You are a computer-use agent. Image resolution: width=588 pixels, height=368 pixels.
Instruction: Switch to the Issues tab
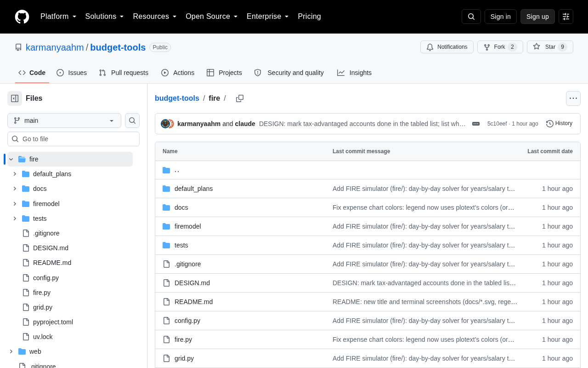pos(72,73)
